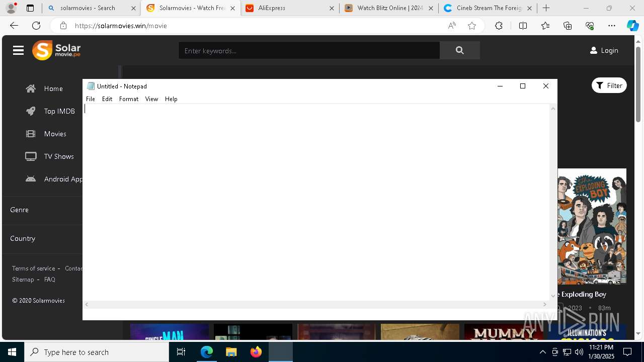Click the address bar URL
The image size is (644, 362).
click(x=121, y=26)
